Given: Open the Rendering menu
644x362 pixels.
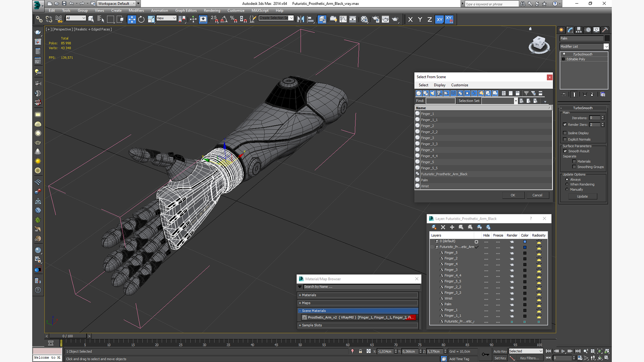Looking at the screenshot, I should tap(212, 11).
